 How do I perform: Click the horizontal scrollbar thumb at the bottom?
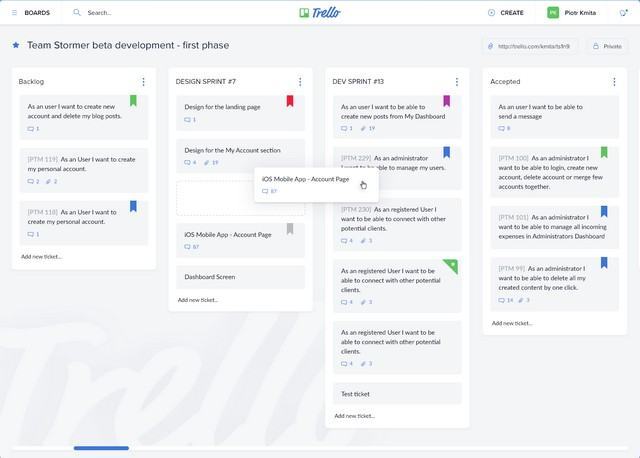pyautogui.click(x=101, y=448)
